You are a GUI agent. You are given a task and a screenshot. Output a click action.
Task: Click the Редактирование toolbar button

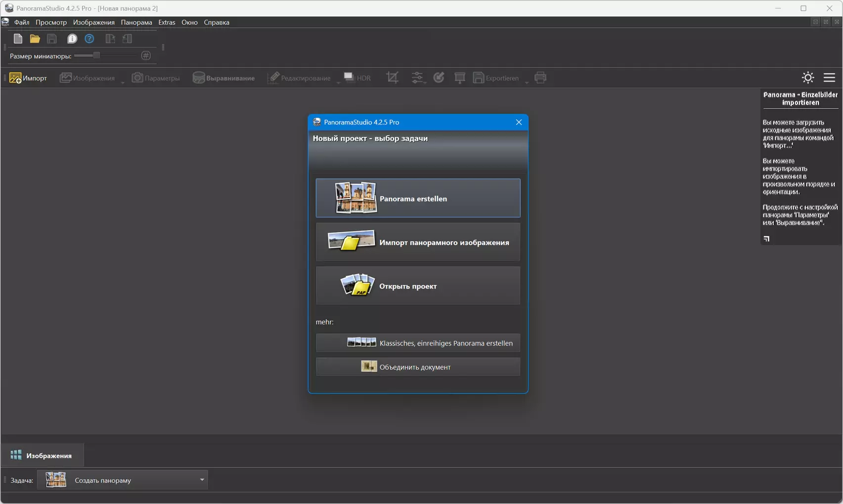(x=299, y=78)
